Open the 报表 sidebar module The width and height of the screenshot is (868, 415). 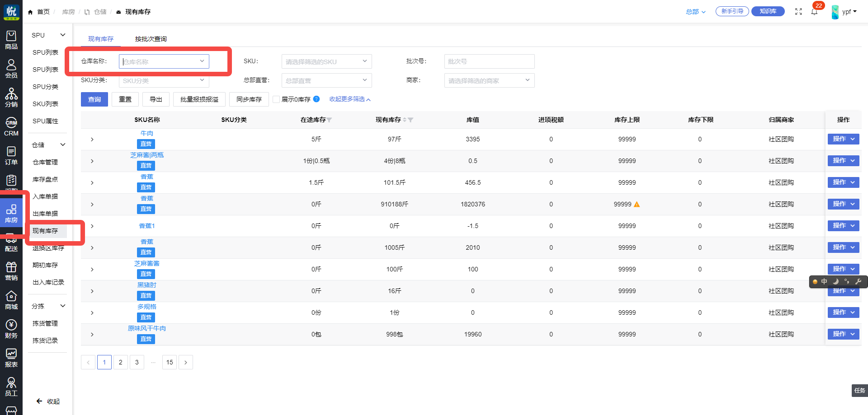point(11,358)
